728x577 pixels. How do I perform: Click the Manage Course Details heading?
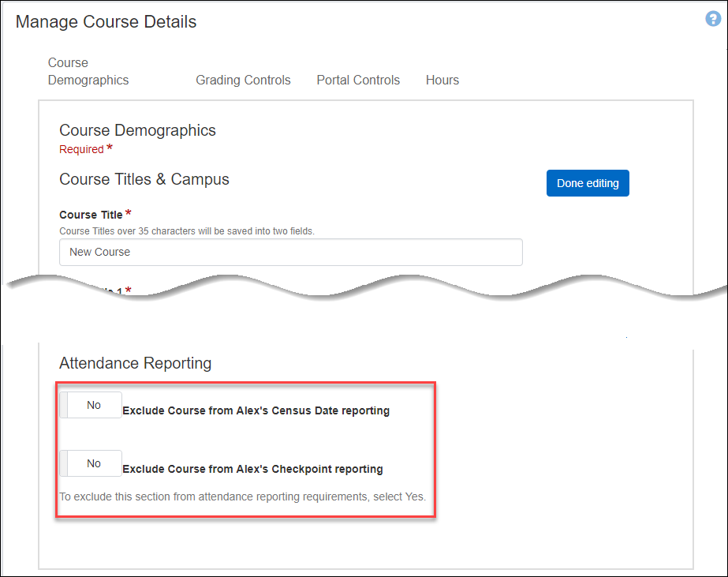coord(106,22)
